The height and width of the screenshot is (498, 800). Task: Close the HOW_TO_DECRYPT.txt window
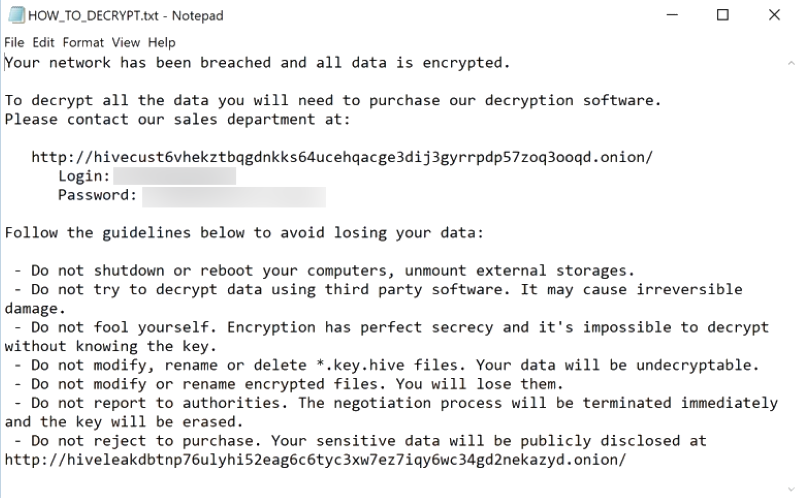[x=774, y=15]
